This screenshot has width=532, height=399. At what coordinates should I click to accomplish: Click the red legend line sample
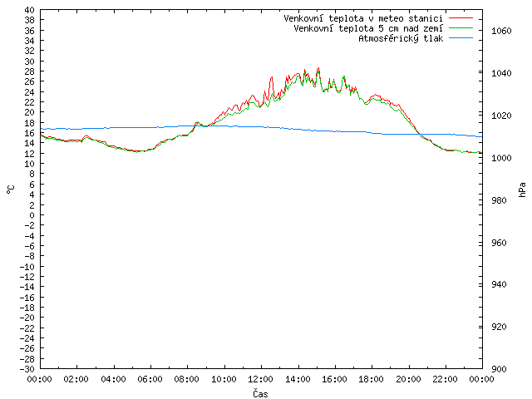click(x=461, y=18)
